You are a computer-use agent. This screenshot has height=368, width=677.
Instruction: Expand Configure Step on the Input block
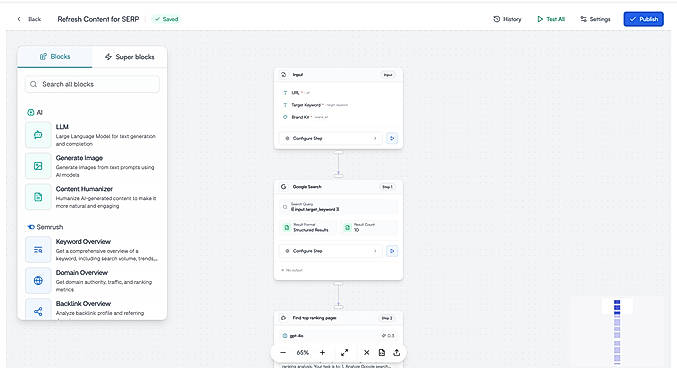(330, 138)
